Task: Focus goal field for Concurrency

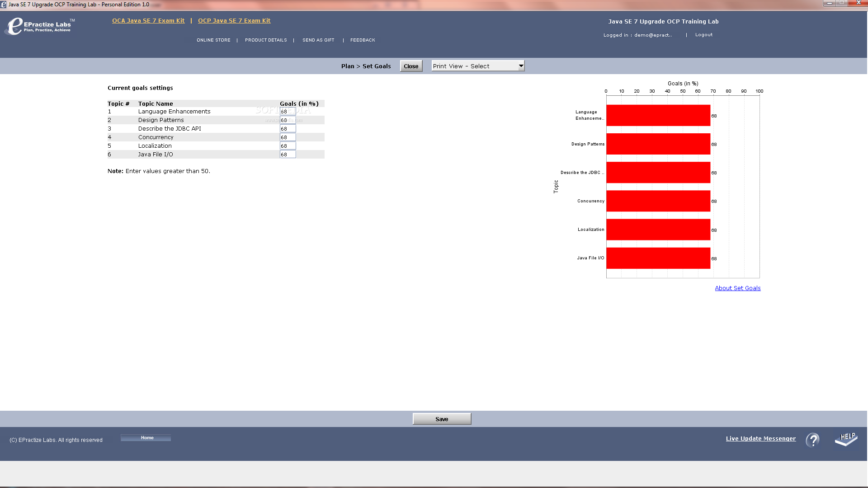Action: tap(288, 137)
